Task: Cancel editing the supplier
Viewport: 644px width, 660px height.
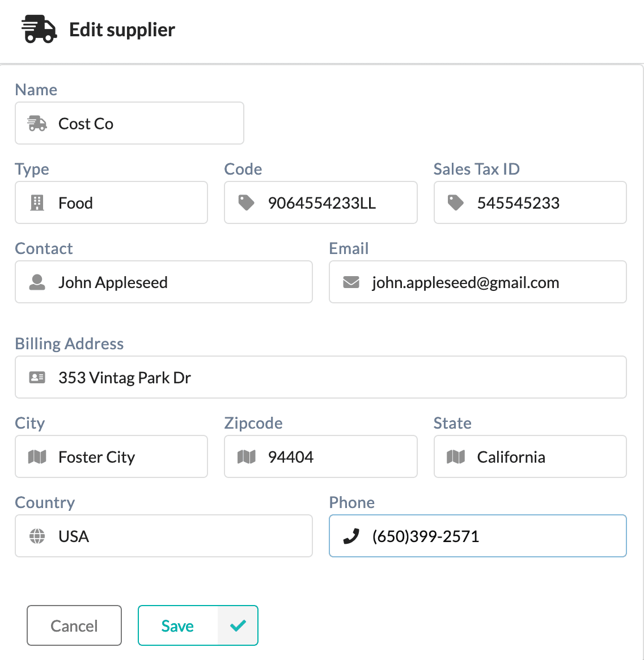Action: click(74, 625)
